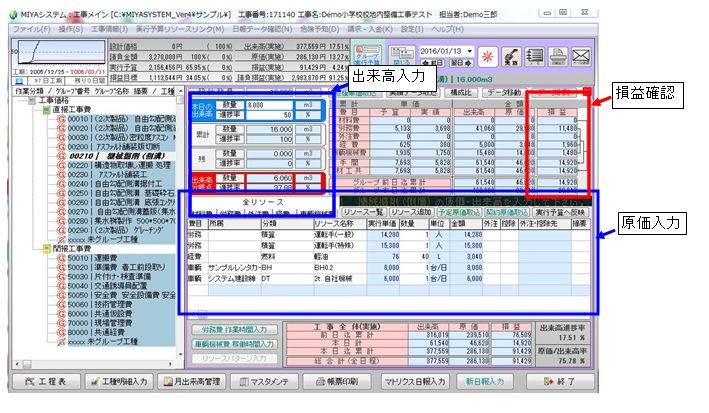709x413 pixels.
Task: Select tree item 50060 技術管理費
Action: [x=121, y=304]
